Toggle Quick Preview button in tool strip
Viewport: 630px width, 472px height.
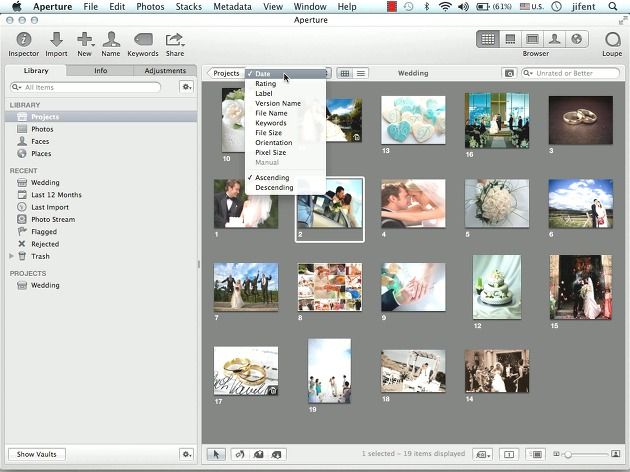point(535,454)
